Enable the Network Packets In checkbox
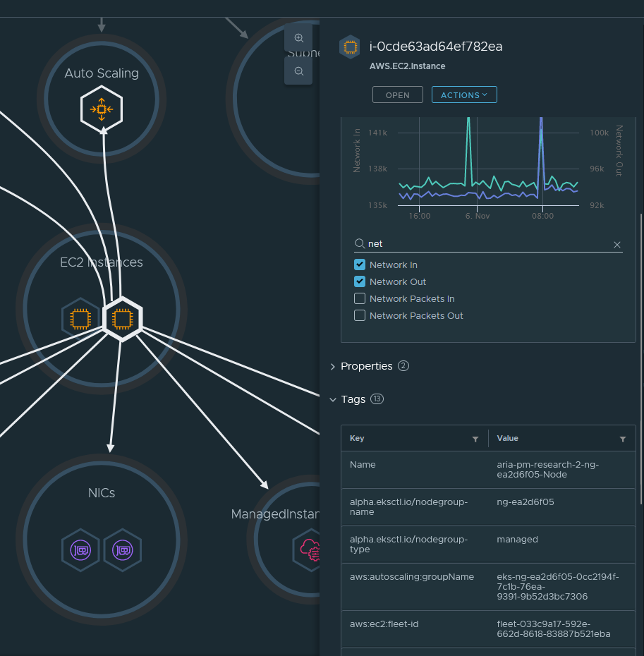This screenshot has width=644, height=656. click(x=360, y=299)
